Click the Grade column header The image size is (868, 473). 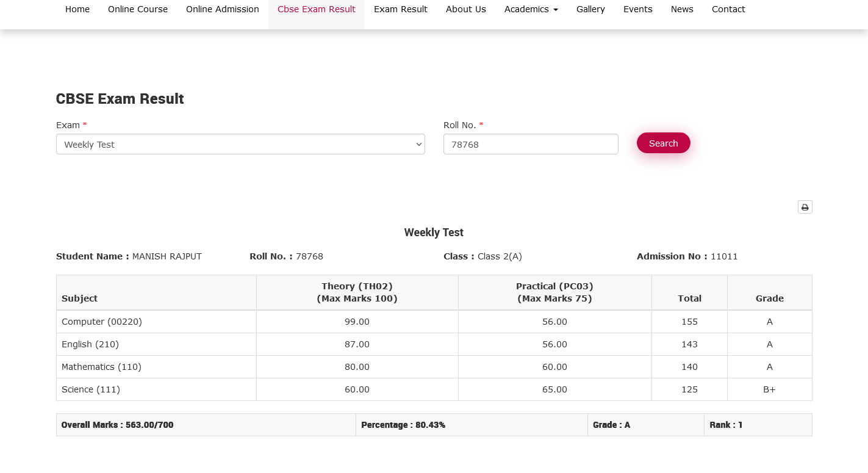pos(770,292)
